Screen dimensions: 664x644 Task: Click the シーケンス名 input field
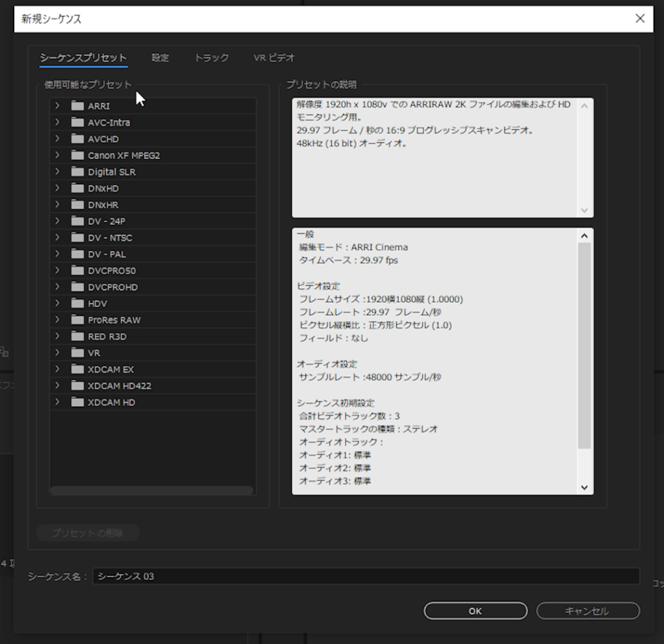point(366,576)
